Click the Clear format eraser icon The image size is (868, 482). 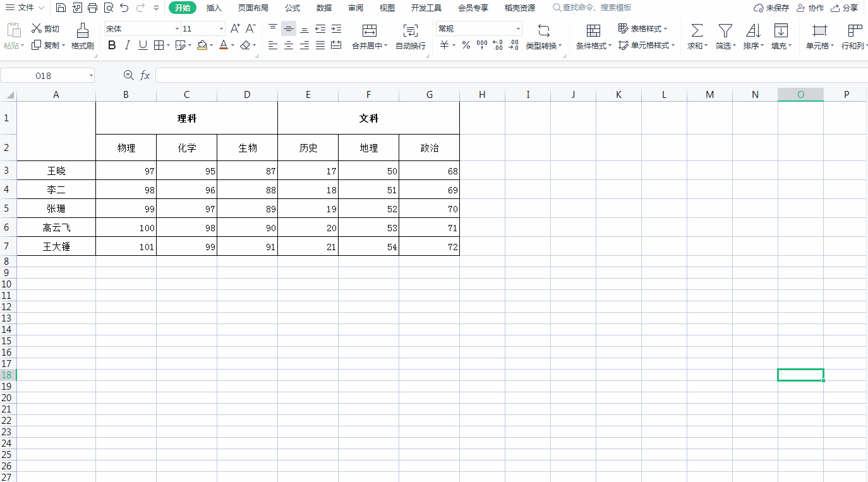pos(246,45)
